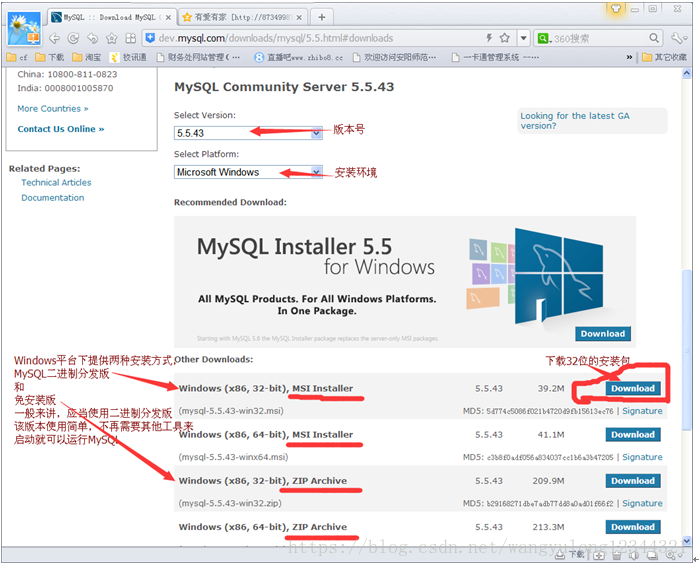Click Looking for the latest GA version link
The image size is (699, 567).
(575, 120)
